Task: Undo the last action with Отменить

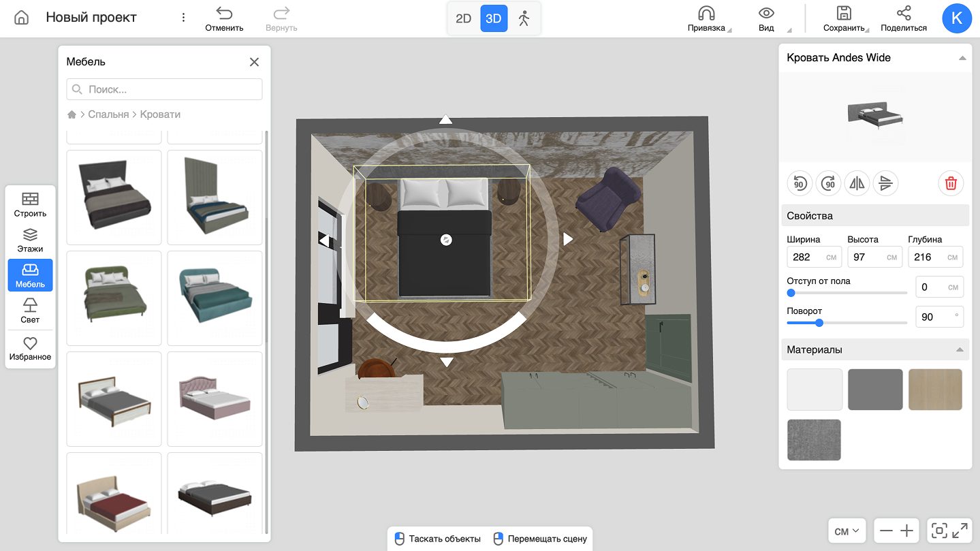Action: tap(224, 19)
